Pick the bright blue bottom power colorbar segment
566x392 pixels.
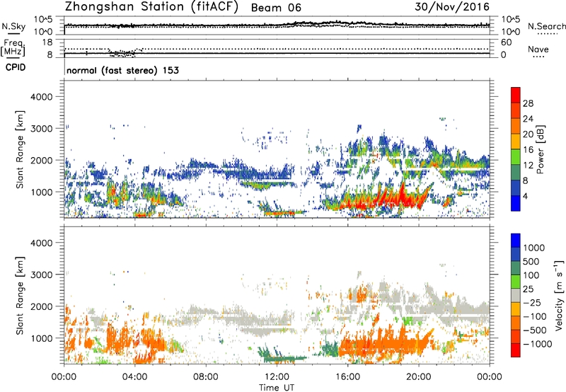516,203
